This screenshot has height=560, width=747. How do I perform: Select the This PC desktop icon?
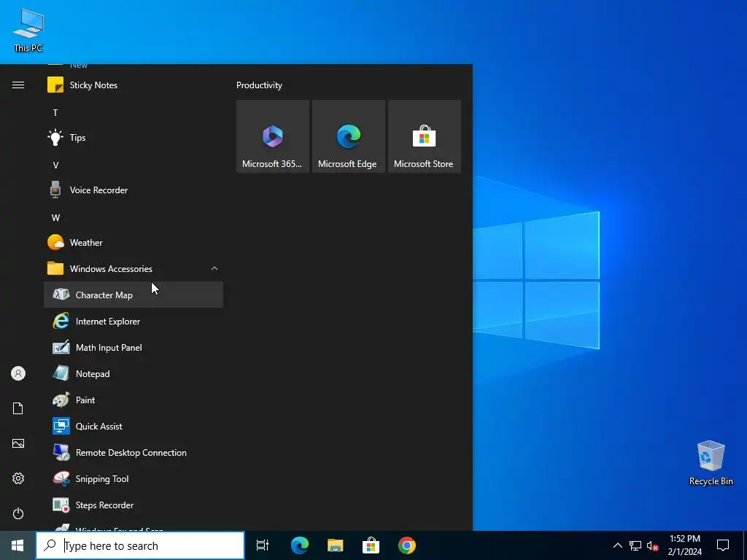tap(28, 31)
